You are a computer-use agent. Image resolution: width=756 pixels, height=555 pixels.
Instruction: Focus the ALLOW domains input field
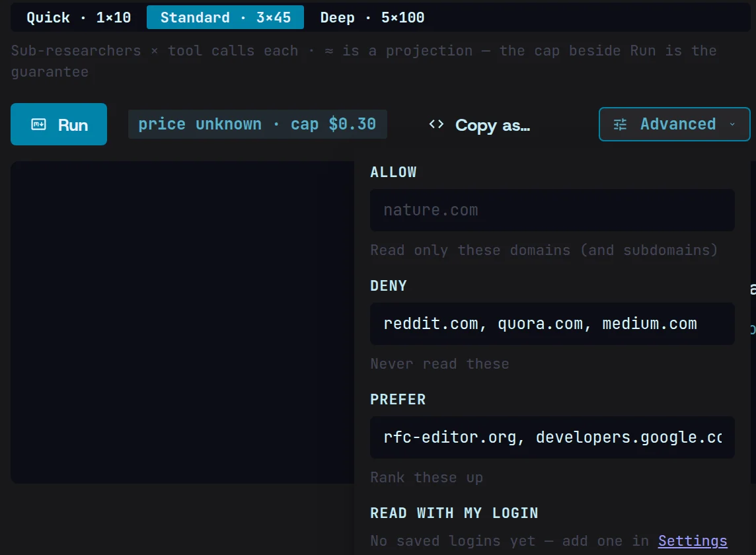click(552, 210)
